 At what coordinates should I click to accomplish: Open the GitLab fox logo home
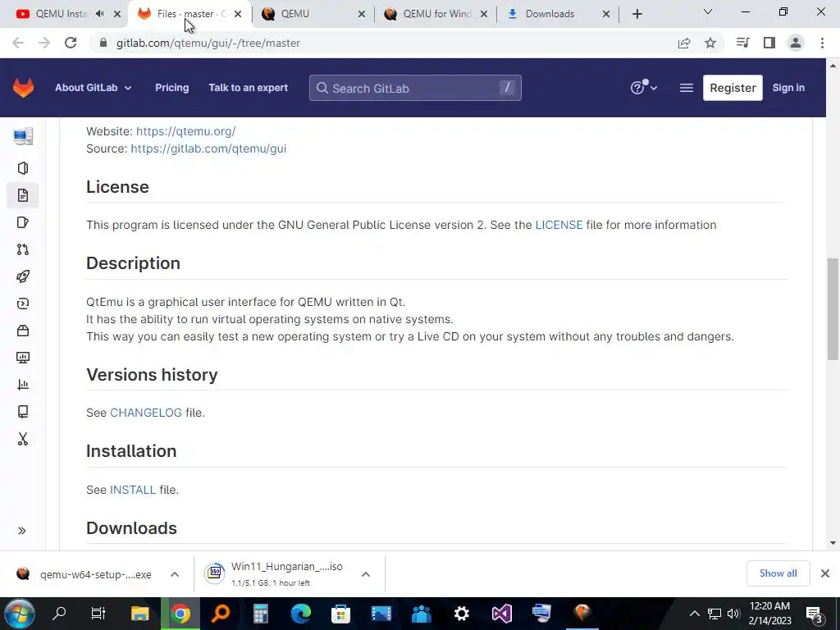[23, 87]
